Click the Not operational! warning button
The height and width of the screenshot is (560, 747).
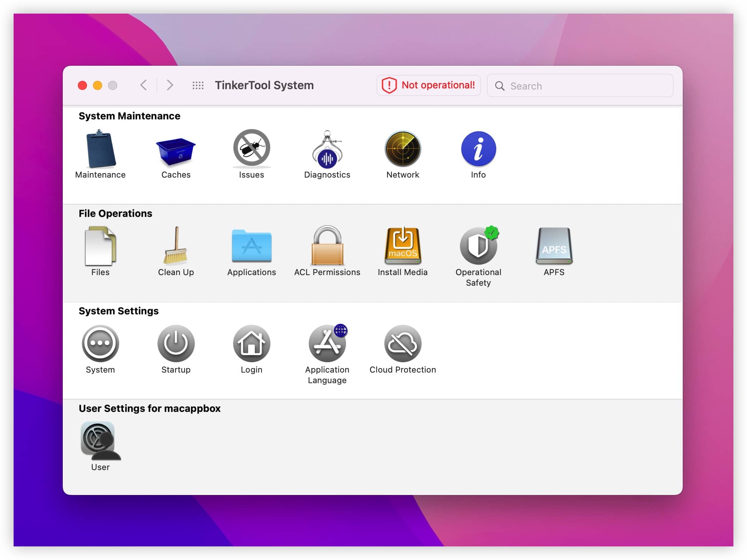coord(428,85)
